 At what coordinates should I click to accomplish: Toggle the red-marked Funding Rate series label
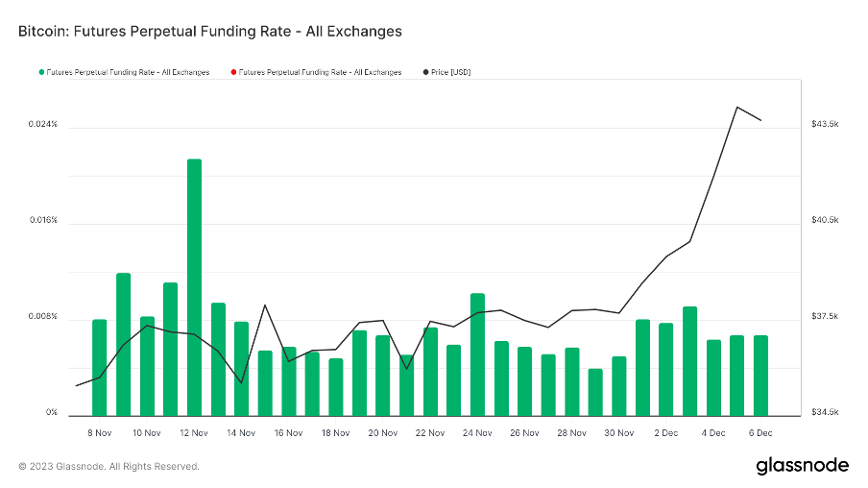[320, 72]
